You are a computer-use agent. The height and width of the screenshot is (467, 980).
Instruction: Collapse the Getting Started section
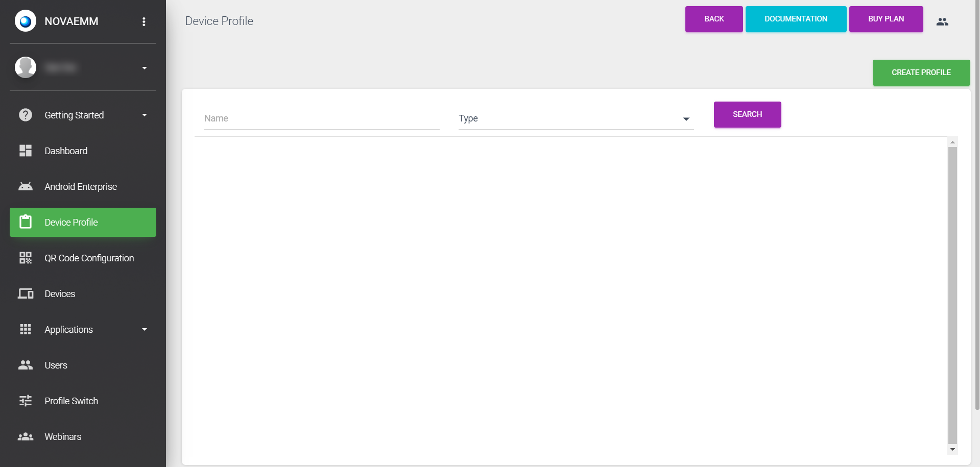coord(144,114)
